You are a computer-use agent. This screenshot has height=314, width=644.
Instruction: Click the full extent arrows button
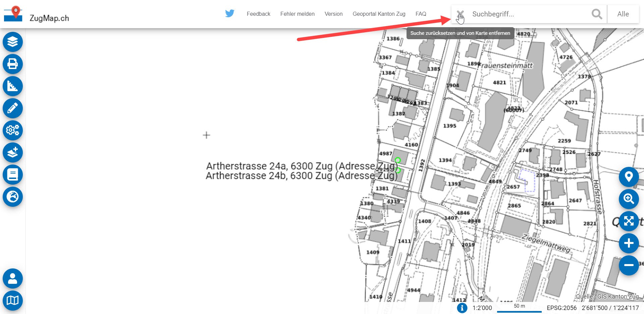629,221
